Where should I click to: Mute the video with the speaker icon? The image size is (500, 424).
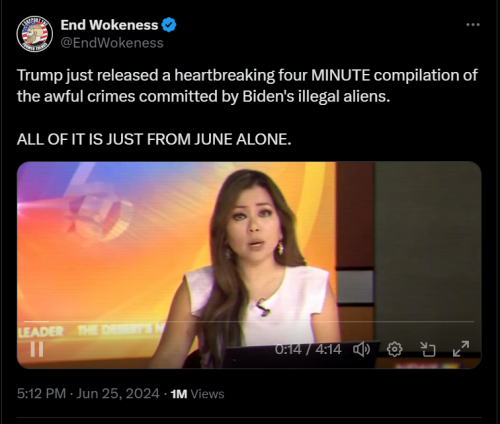[x=361, y=349]
